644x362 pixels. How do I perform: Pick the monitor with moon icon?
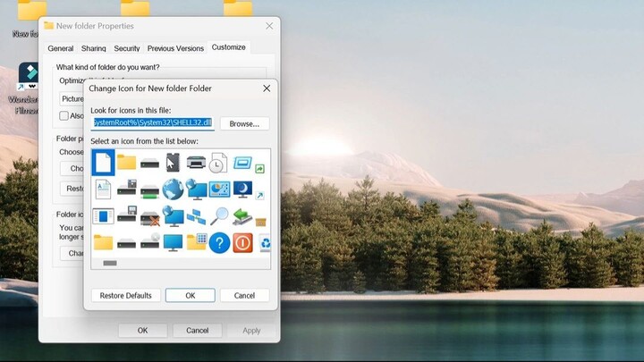click(x=242, y=189)
